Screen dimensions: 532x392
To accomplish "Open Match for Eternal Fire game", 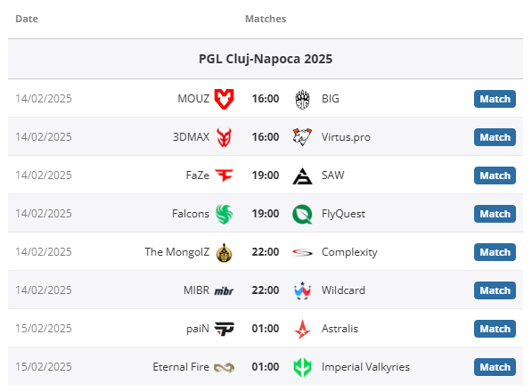I will click(x=495, y=367).
